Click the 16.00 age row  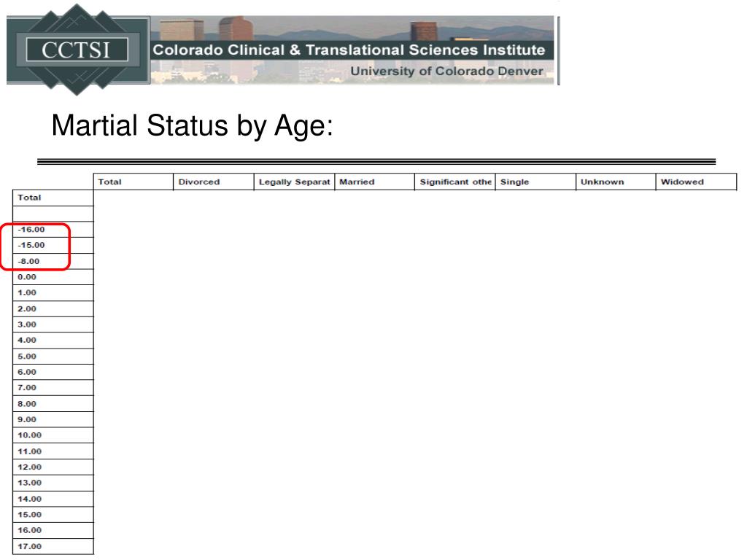(x=53, y=531)
